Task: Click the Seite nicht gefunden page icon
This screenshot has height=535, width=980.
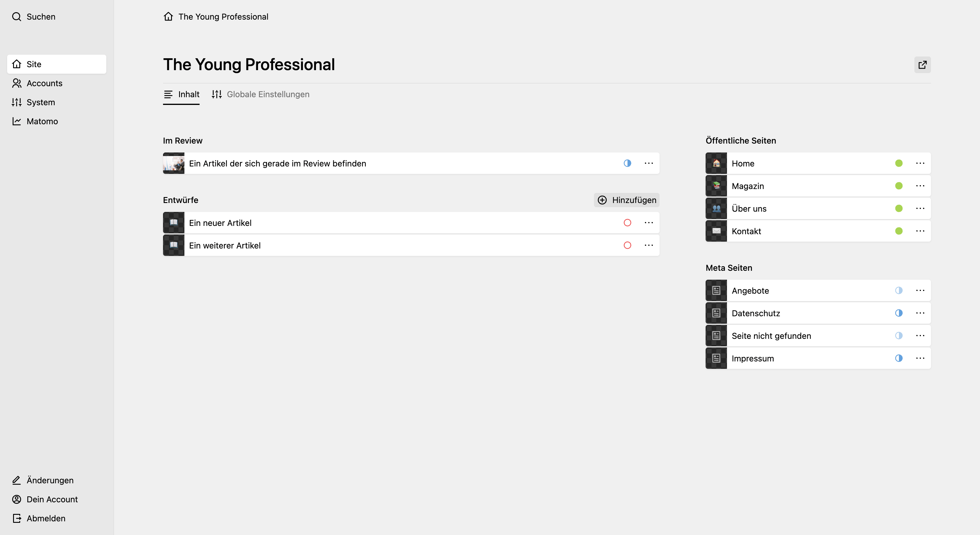Action: (x=716, y=336)
